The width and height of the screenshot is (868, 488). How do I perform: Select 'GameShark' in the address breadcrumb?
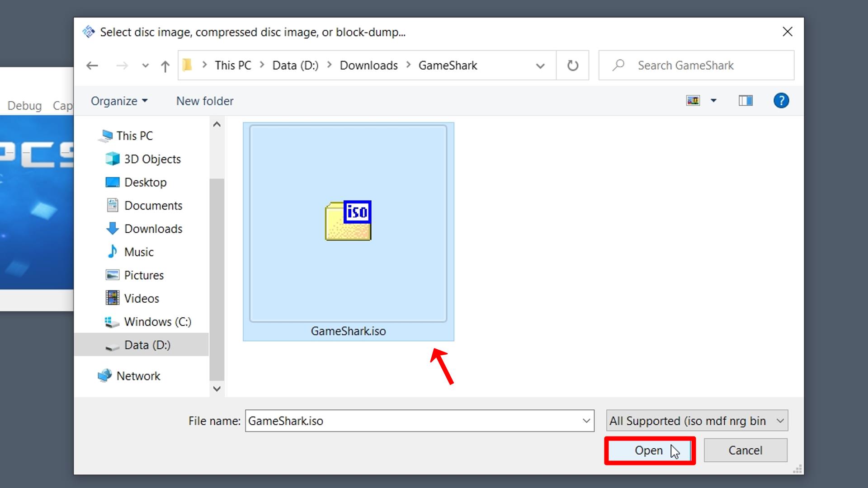pos(448,66)
